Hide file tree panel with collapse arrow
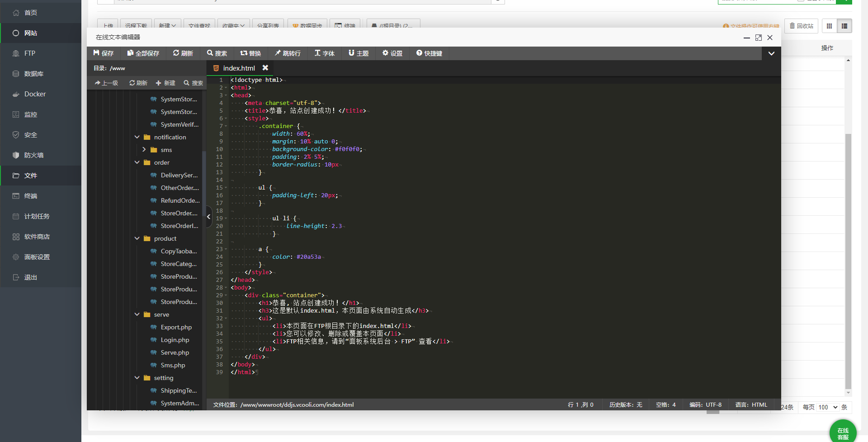868x442 pixels. (x=209, y=217)
